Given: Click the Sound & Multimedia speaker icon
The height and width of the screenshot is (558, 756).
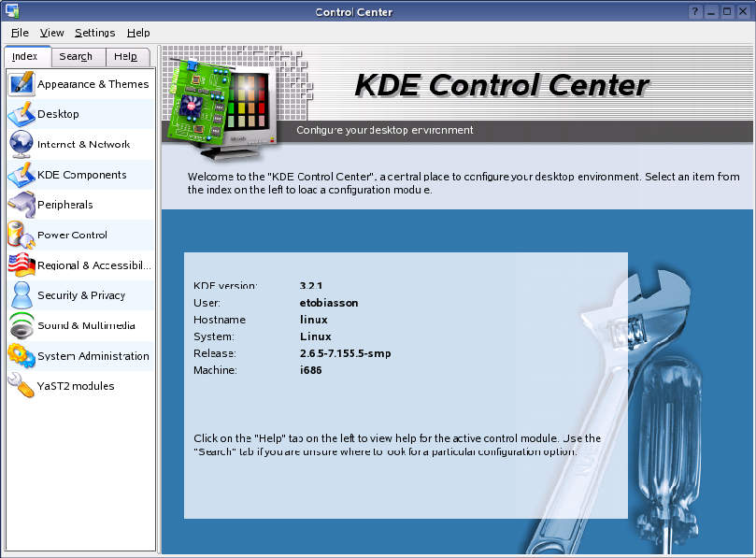Looking at the screenshot, I should [21, 325].
